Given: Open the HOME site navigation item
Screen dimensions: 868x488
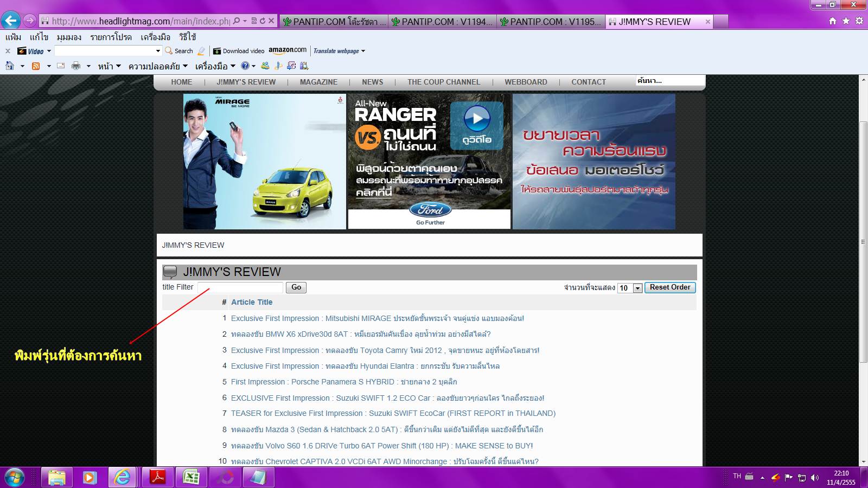Looking at the screenshot, I should tap(182, 82).
